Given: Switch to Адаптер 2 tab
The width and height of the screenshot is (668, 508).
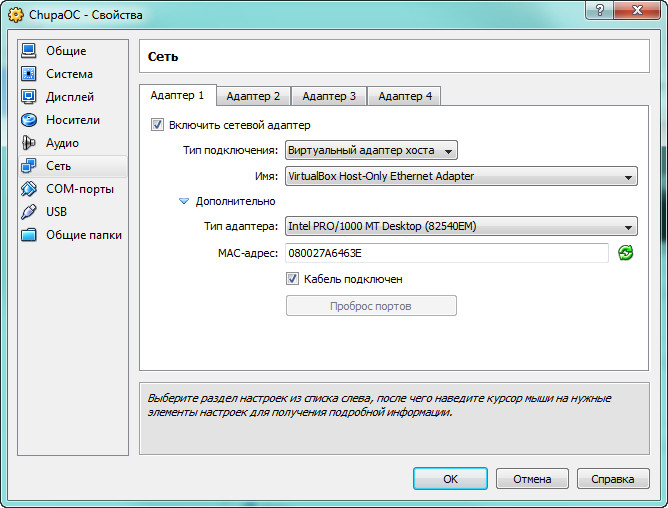Looking at the screenshot, I should (x=253, y=96).
